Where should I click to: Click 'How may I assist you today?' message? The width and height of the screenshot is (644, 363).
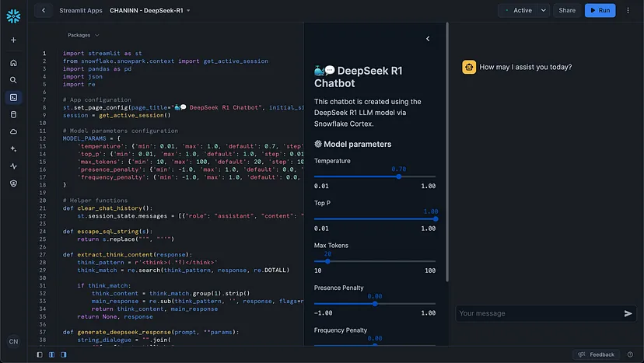[525, 67]
